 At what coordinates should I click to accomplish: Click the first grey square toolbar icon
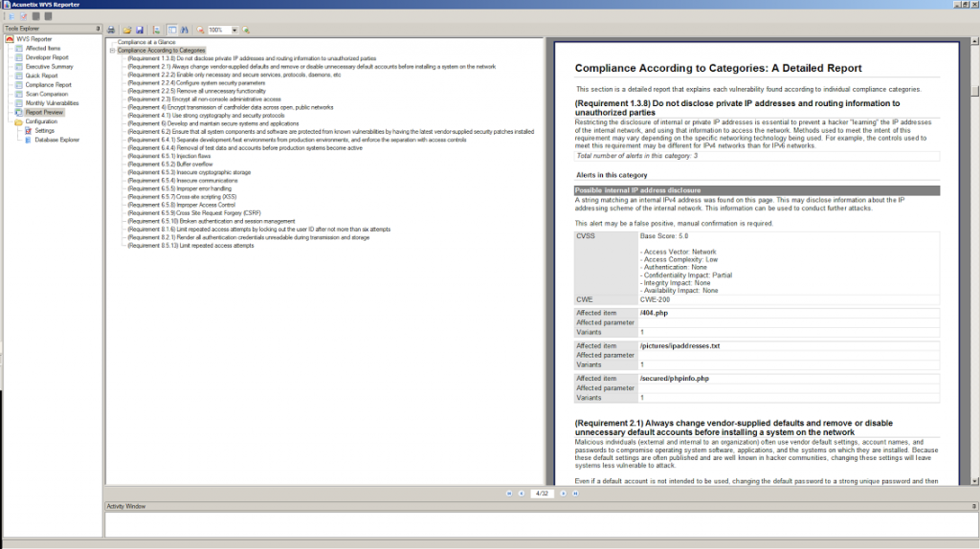(x=35, y=16)
